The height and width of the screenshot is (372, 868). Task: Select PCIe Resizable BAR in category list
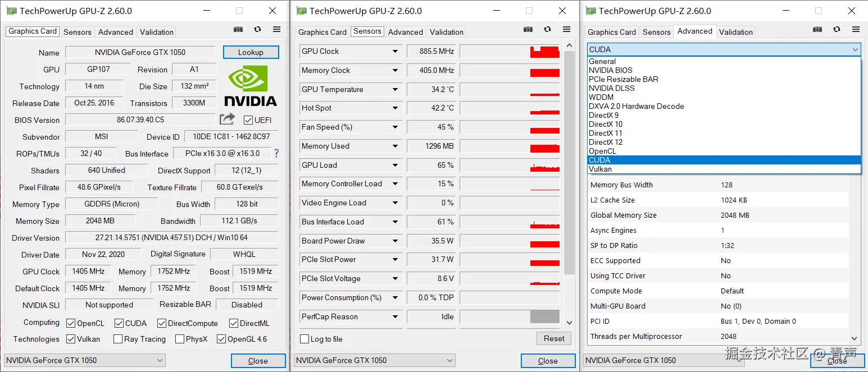[724, 79]
